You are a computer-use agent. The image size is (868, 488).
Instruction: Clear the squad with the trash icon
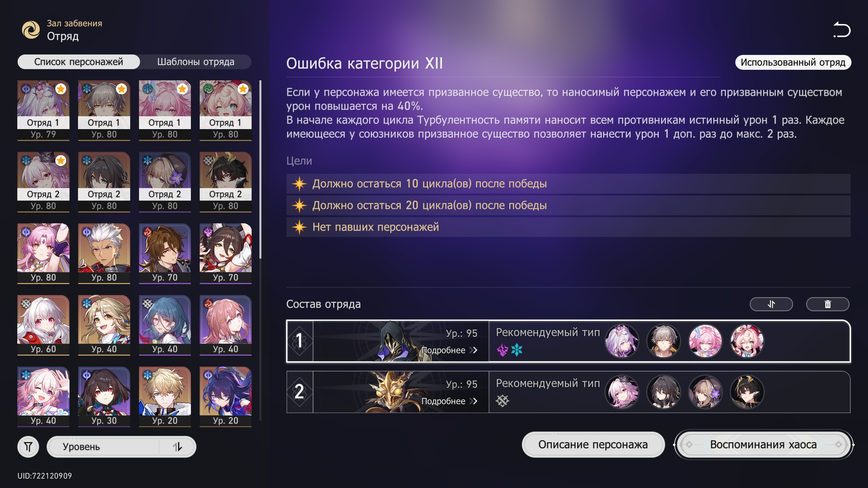click(x=828, y=304)
